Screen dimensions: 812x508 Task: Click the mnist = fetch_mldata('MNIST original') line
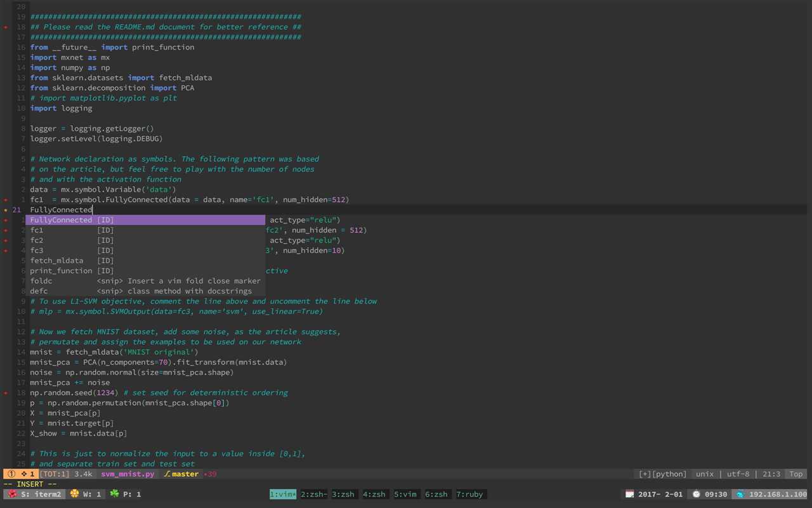tap(114, 352)
